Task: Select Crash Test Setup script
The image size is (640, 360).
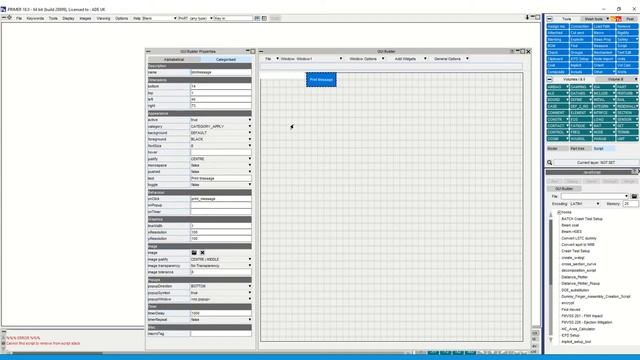Action: pyautogui.click(x=576, y=251)
